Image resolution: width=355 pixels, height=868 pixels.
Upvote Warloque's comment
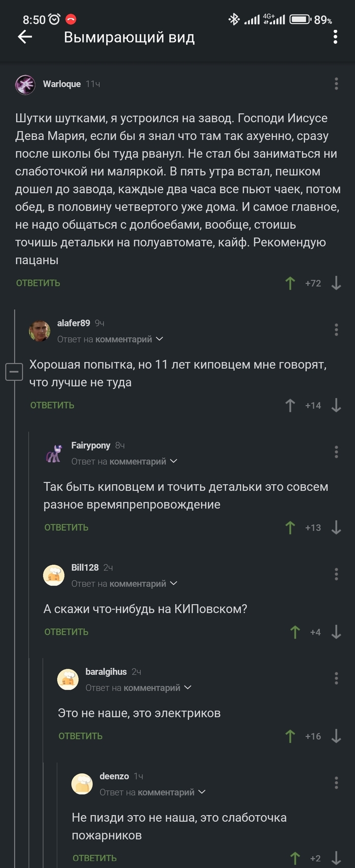coord(290,283)
